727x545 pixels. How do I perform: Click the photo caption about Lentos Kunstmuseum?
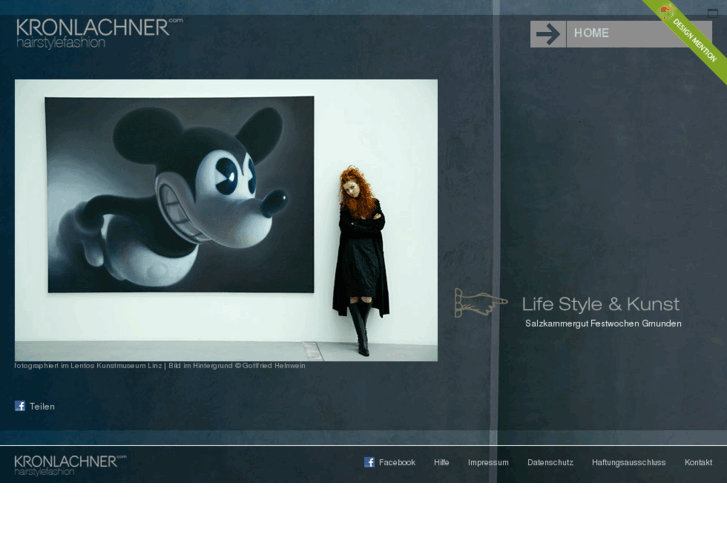pos(160,365)
